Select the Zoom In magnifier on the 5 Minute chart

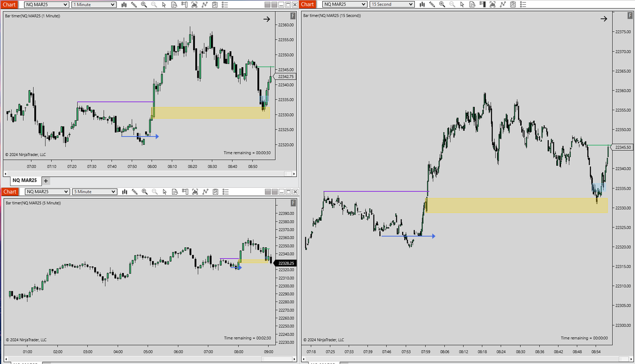(x=145, y=192)
